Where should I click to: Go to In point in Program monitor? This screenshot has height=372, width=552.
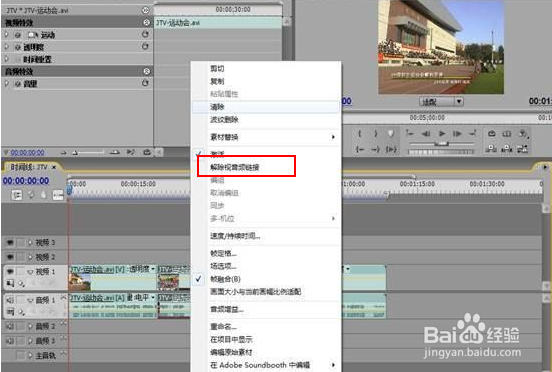pyautogui.click(x=359, y=149)
